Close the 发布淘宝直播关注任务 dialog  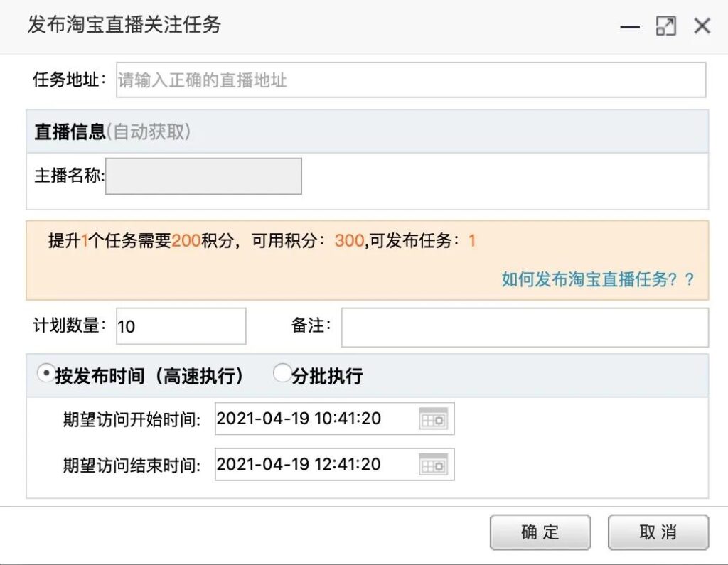702,26
